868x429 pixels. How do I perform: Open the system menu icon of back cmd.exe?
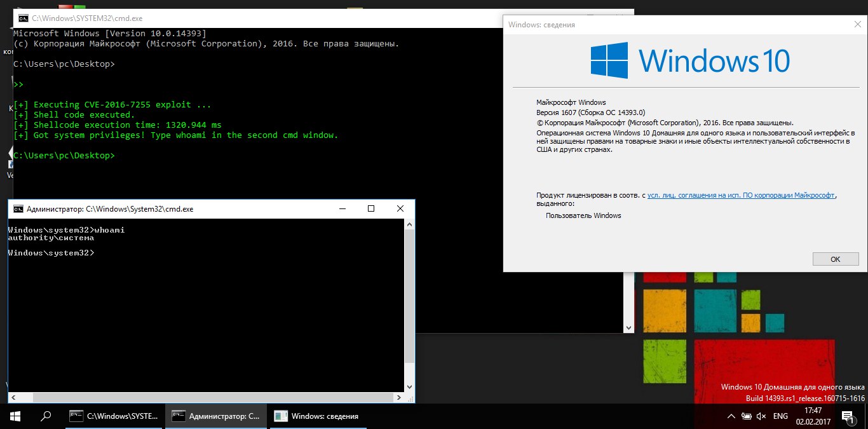22,19
